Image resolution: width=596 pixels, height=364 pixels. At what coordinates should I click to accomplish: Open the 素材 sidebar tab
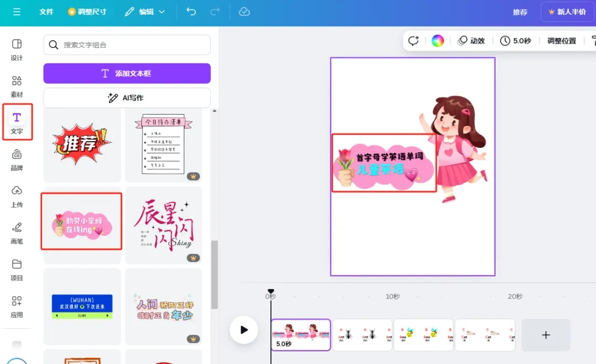pos(17,86)
